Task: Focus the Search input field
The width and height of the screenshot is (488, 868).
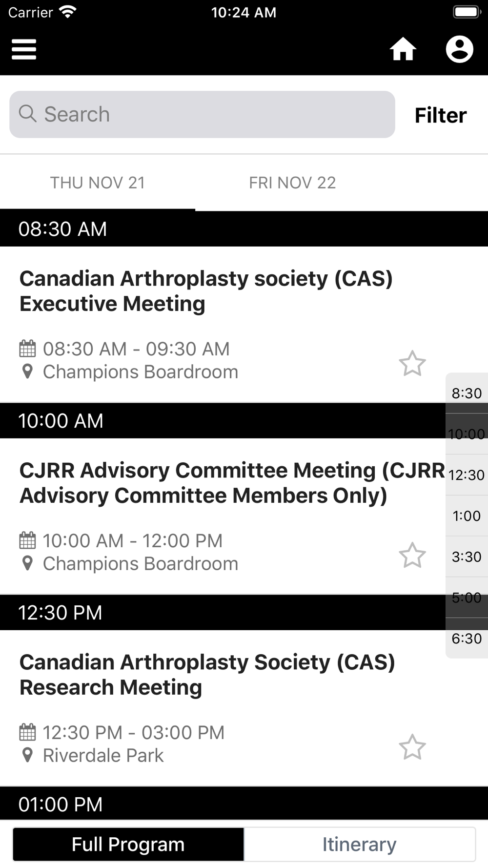Action: 202,114
